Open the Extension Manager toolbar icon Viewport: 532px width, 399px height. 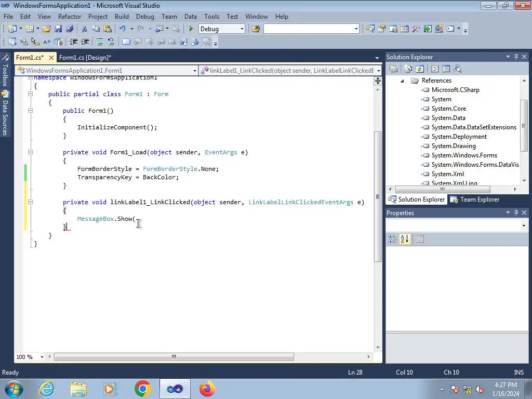click(438, 29)
